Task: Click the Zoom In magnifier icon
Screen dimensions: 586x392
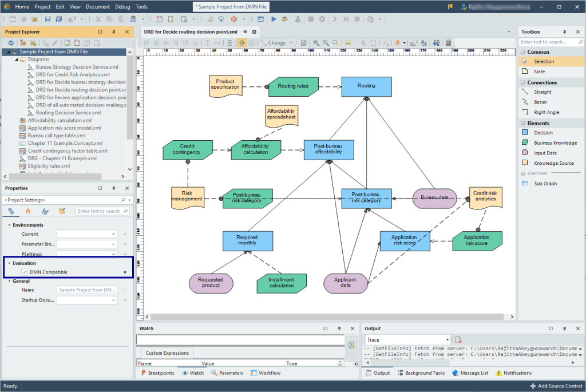Action: tap(316, 42)
